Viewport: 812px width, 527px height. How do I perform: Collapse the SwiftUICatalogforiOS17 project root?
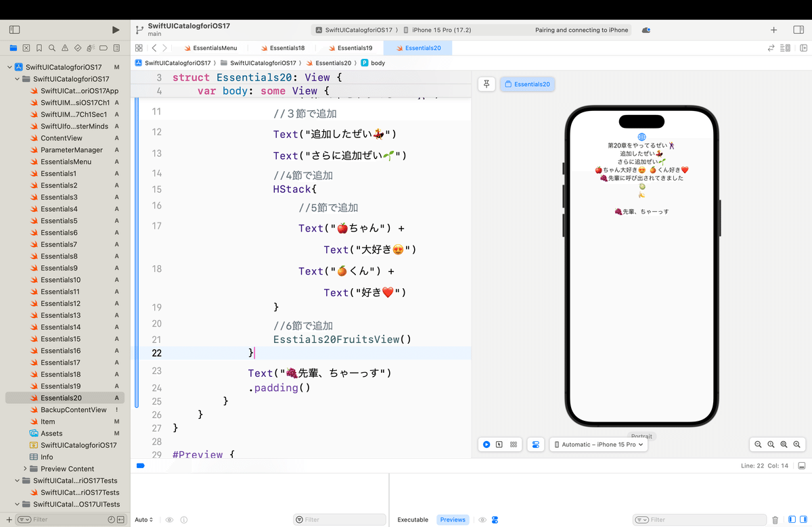pyautogui.click(x=10, y=67)
